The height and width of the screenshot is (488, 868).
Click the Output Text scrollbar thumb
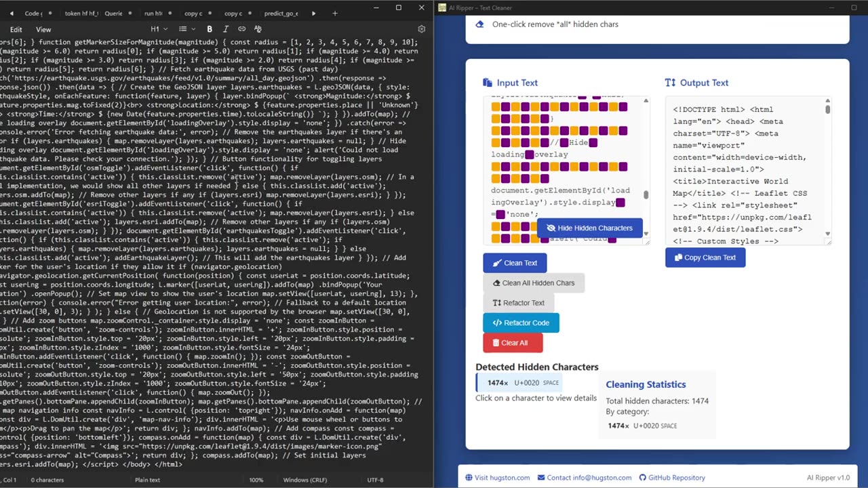(827, 109)
